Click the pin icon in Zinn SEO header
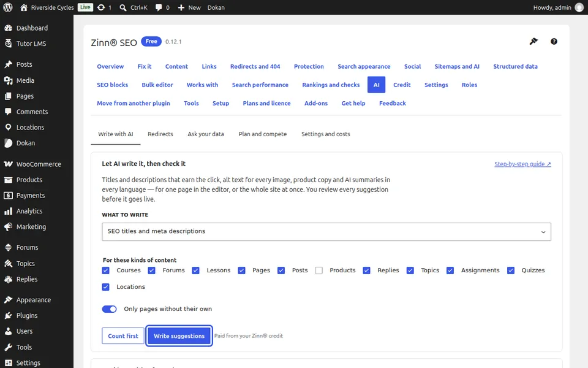 [x=533, y=41]
